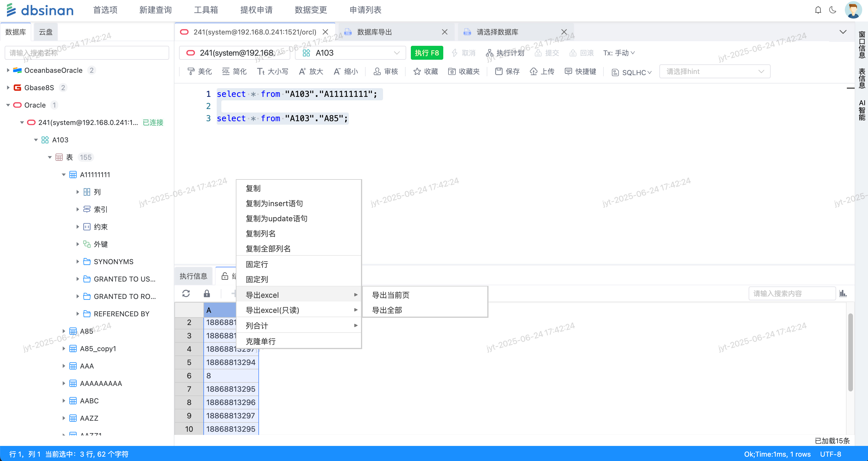
Task: Select 导出当前页 from submenu
Action: pyautogui.click(x=391, y=295)
